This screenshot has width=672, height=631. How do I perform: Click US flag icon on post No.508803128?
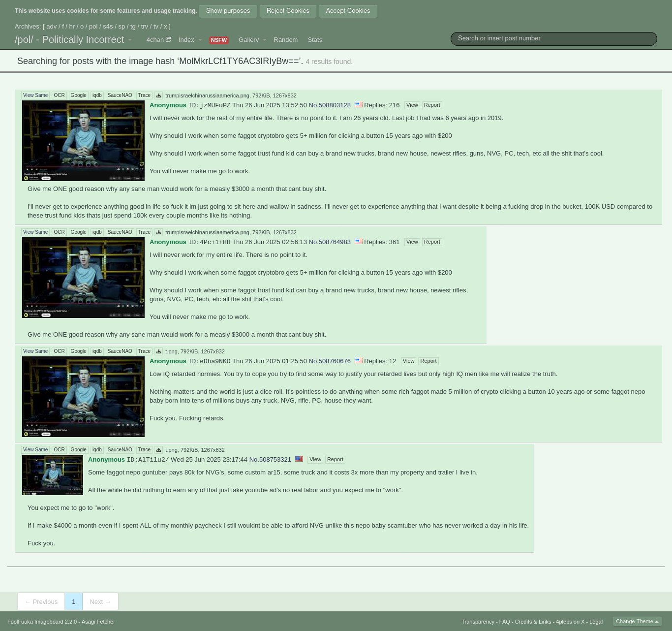[x=359, y=104]
